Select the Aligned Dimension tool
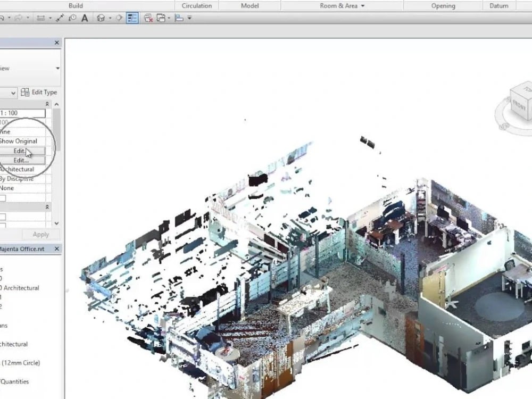Screen dimensions: 532x399 coord(60,18)
